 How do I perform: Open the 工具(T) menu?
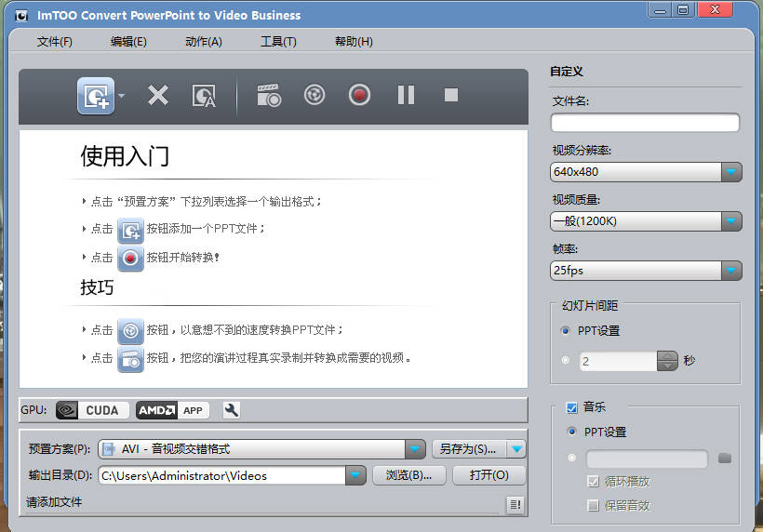tap(278, 42)
